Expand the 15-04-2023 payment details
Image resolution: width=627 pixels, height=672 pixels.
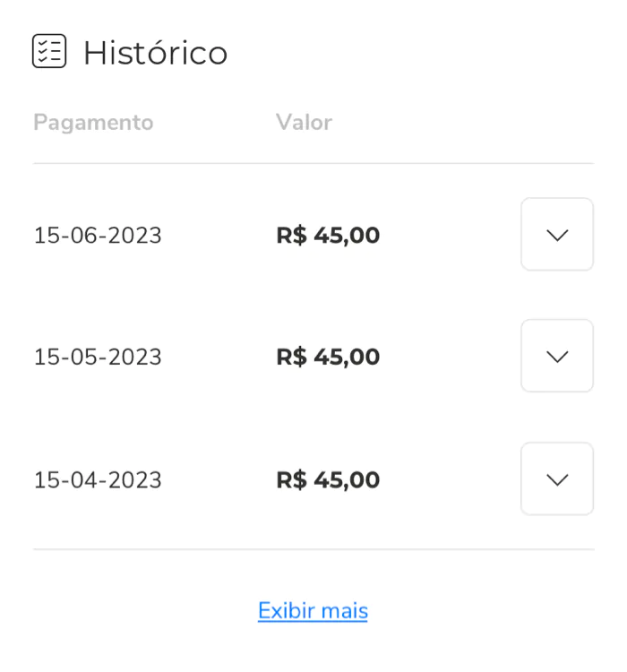point(557,478)
